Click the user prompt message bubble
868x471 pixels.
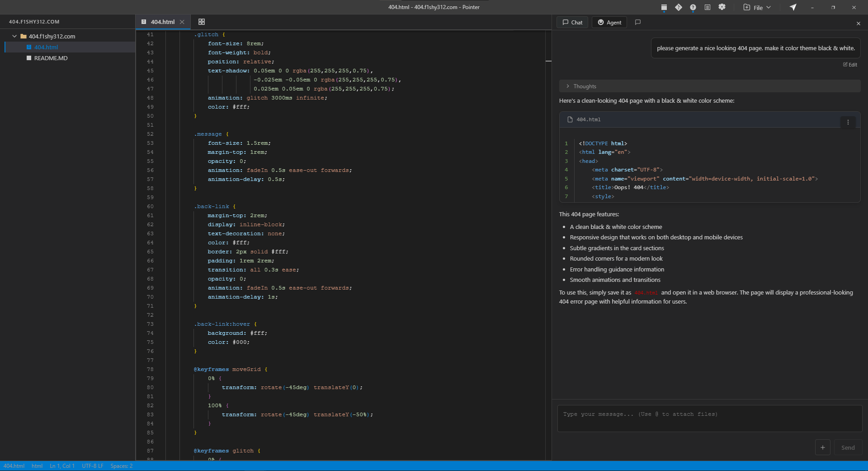point(756,48)
